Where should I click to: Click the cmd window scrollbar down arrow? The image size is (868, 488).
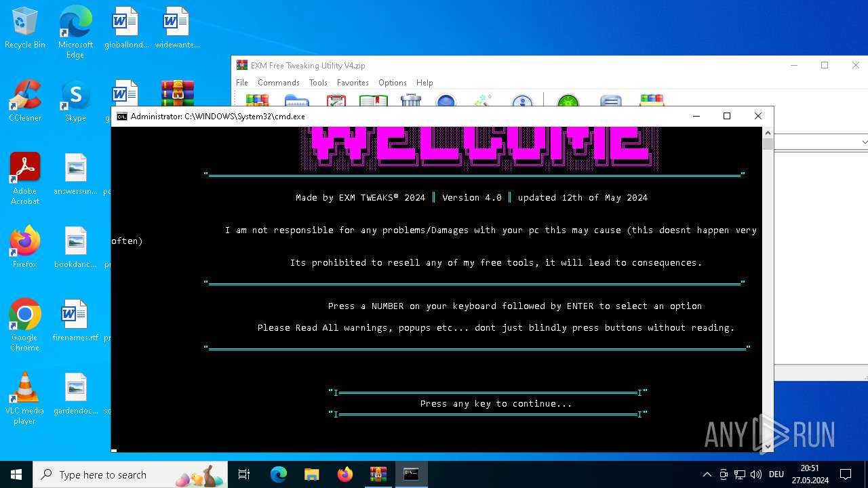[768, 446]
